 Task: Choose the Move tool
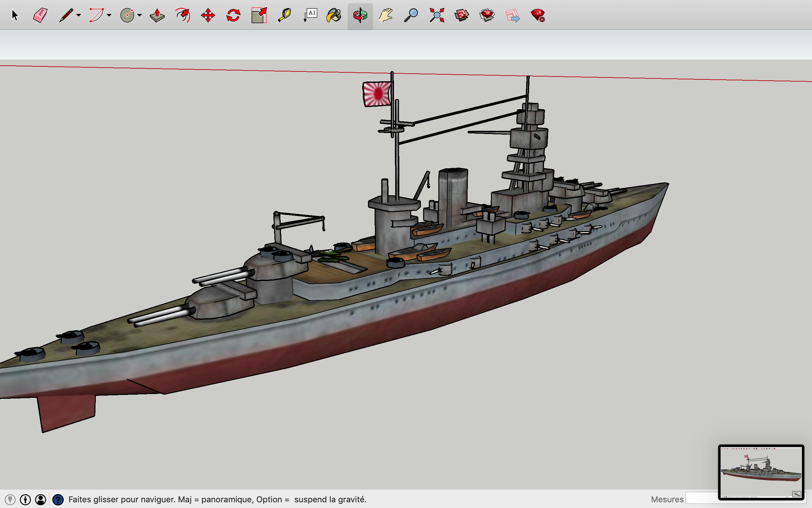pyautogui.click(x=208, y=15)
